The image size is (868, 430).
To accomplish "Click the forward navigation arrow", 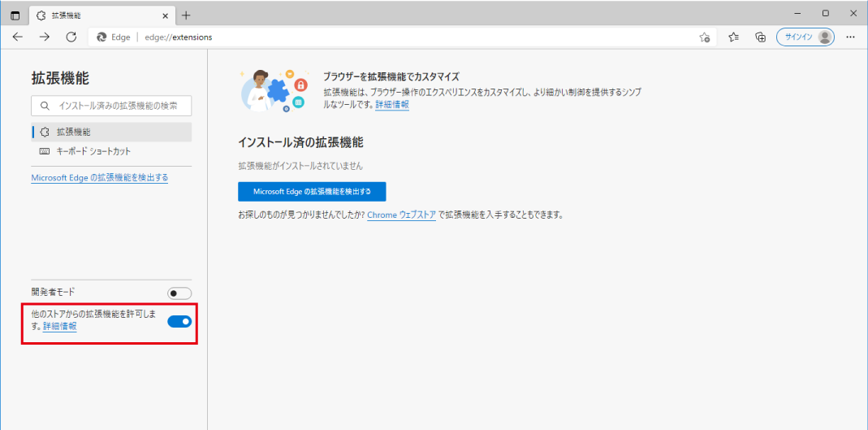I will (45, 37).
